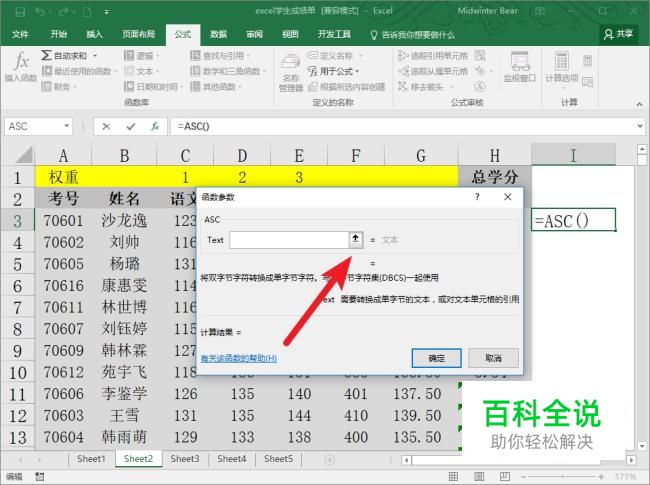This screenshot has width=650, height=485.
Task: Open Lookup and Reference functions menu
Action: (220, 56)
